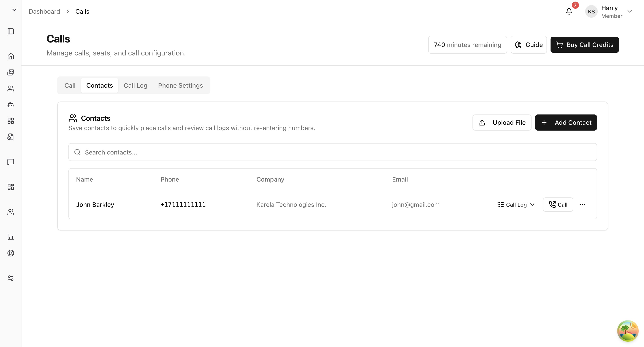
Task: Open the Home icon in sidebar
Action: click(11, 56)
